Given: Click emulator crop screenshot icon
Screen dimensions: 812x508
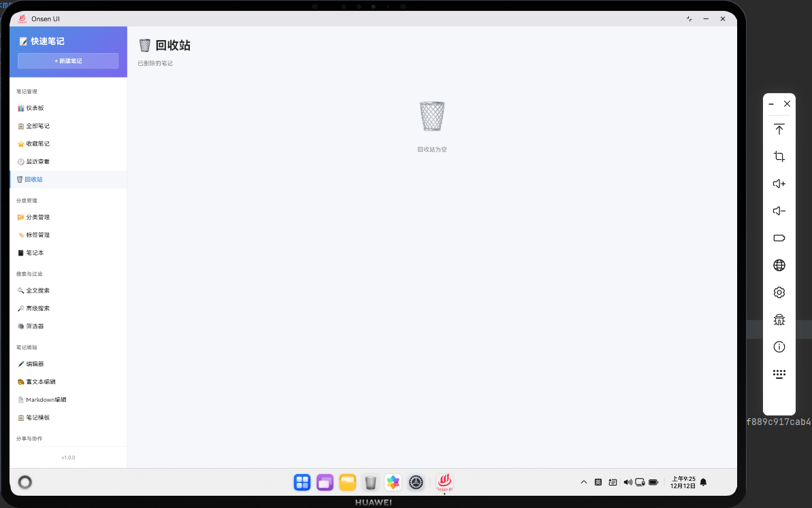Looking at the screenshot, I should [x=779, y=156].
